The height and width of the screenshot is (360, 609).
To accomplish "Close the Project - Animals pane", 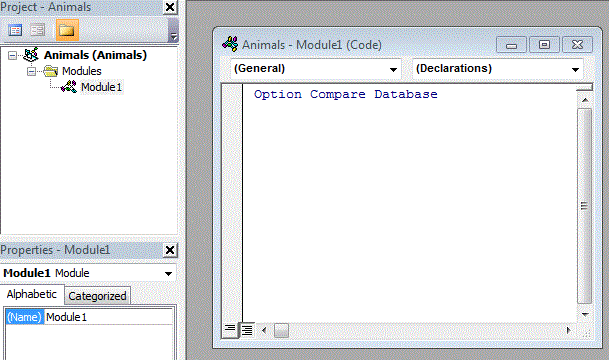I will pos(170,7).
